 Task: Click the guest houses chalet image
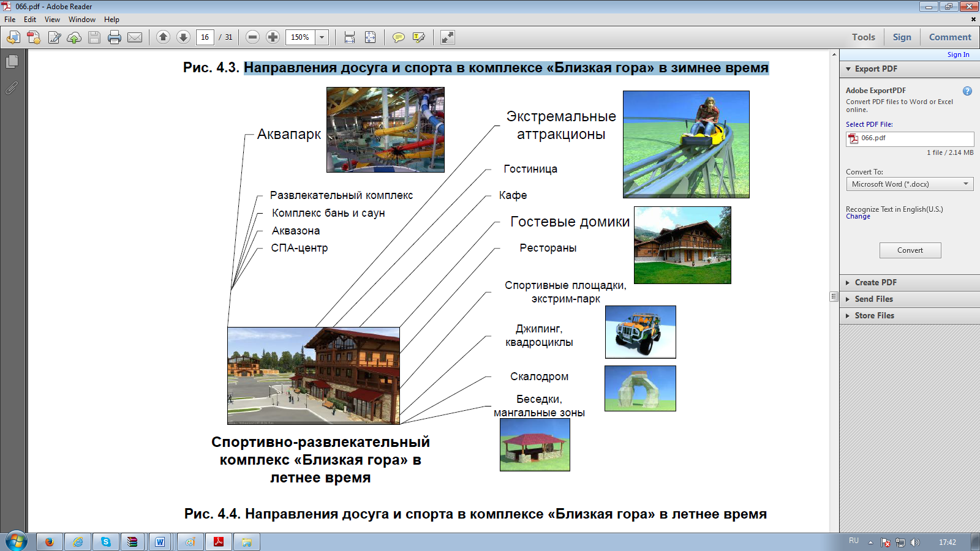pyautogui.click(x=682, y=245)
